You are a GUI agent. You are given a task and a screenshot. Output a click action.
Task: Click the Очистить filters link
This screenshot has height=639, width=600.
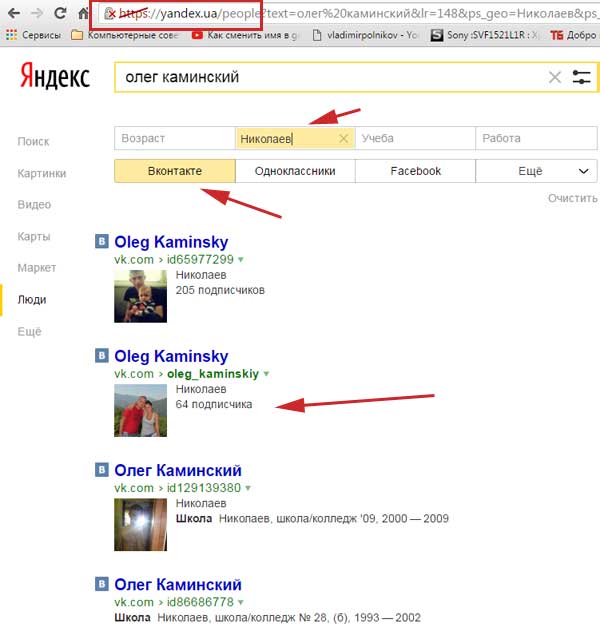[x=572, y=198]
